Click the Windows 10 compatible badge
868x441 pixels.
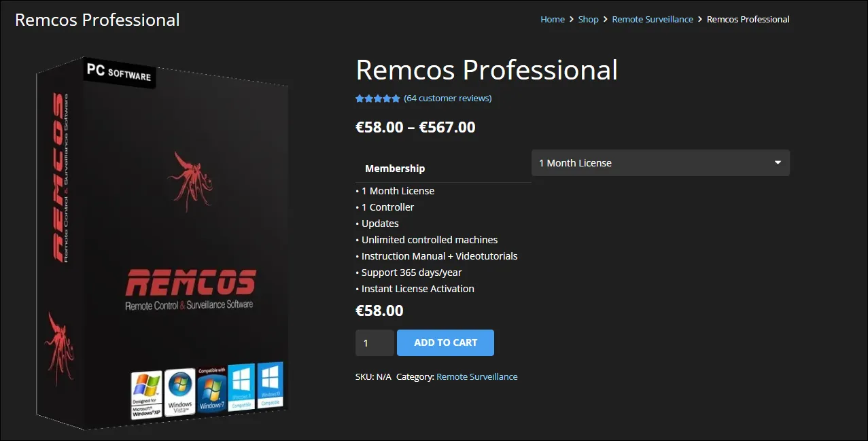pyautogui.click(x=270, y=384)
